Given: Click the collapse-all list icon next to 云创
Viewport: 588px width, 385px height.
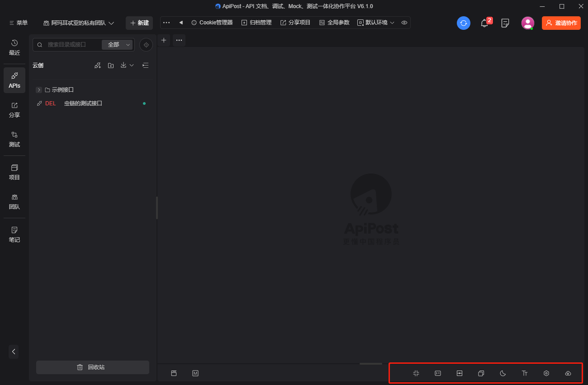Looking at the screenshot, I should pos(146,66).
